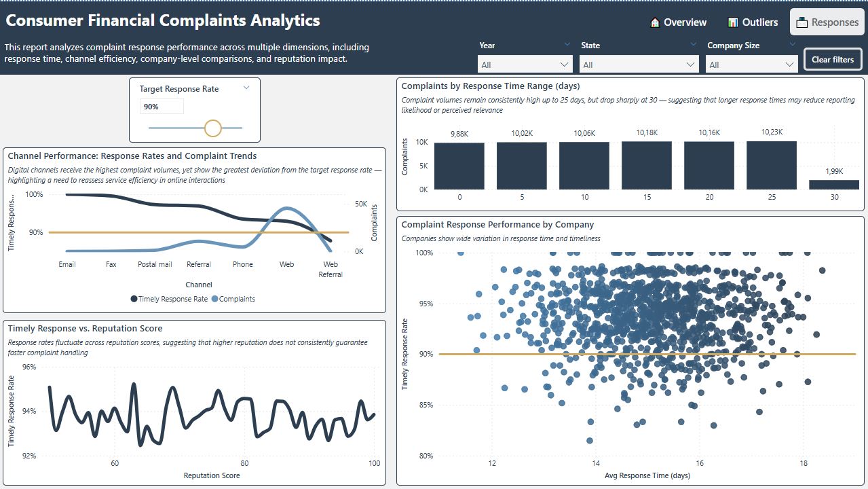Click the Overview house icon
The height and width of the screenshot is (489, 868).
tap(655, 22)
